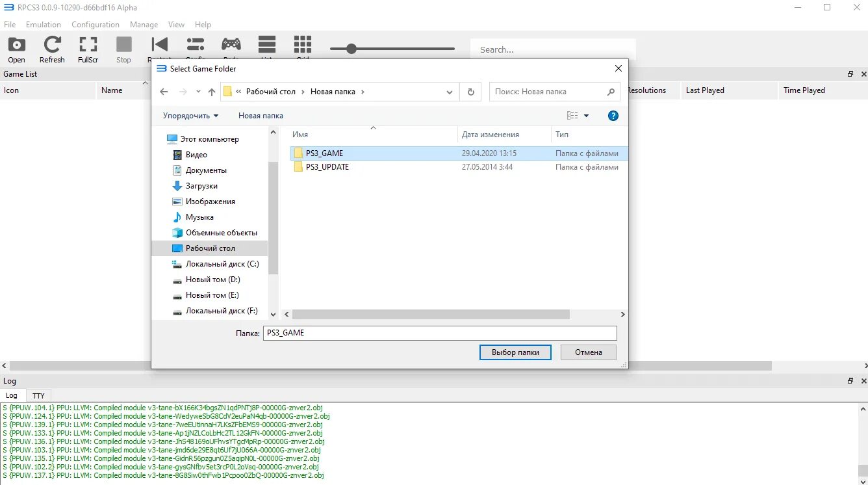Go up one folder level arrow
868x485 pixels.
tap(212, 92)
